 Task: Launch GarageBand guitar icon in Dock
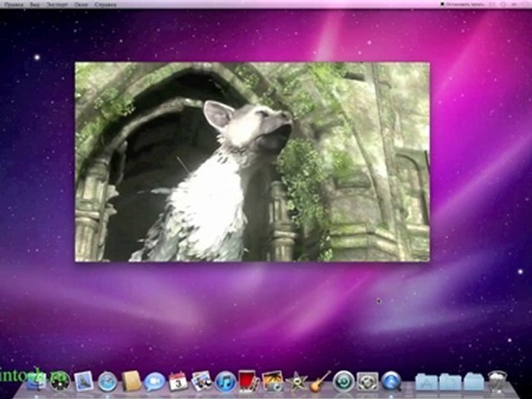320,381
